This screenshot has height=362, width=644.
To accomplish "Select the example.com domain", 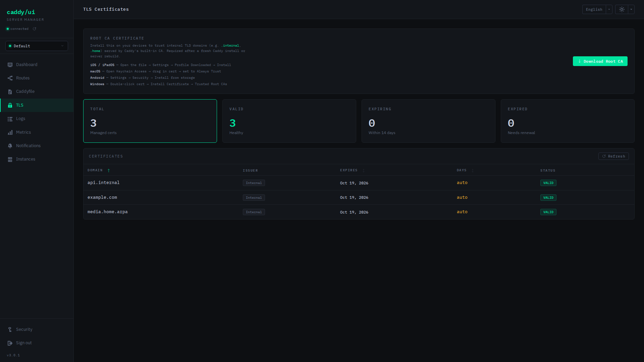I will (102, 197).
